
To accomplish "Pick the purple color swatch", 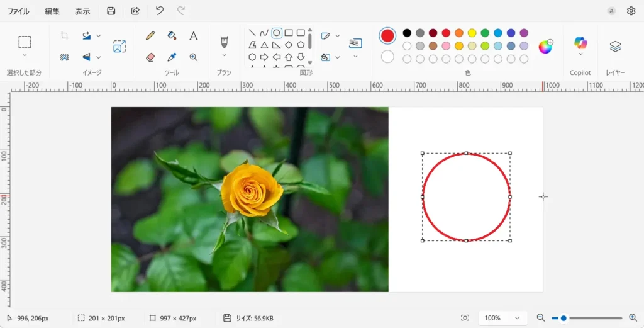I will tap(524, 33).
